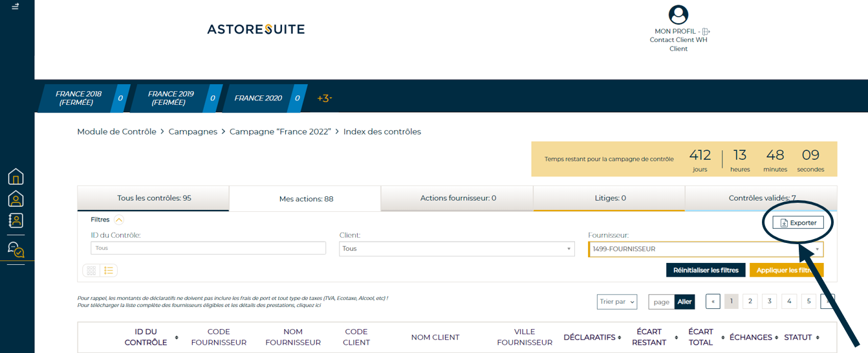
Task: Click the profile avatar icon
Action: (678, 14)
